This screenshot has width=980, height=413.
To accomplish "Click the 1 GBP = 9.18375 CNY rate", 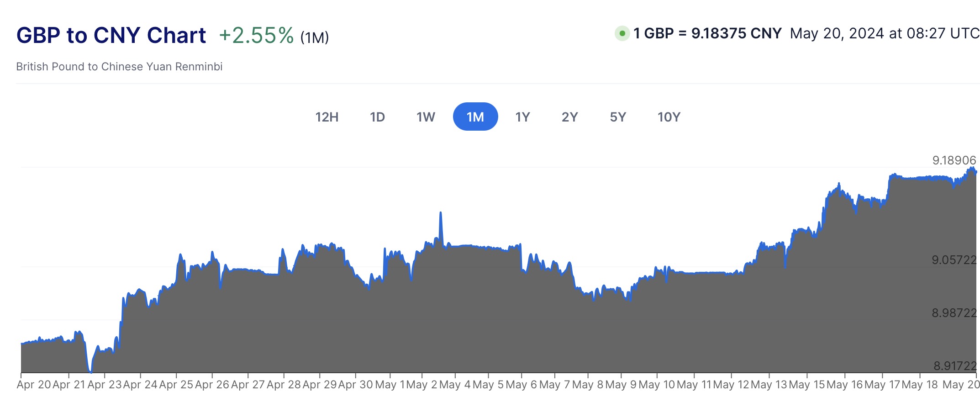I will coord(707,33).
